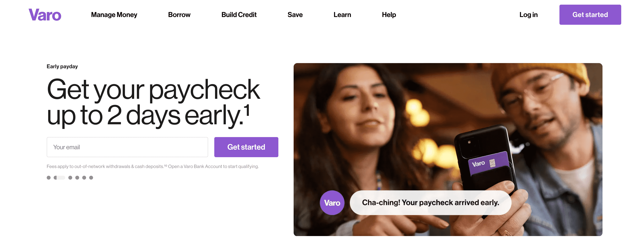Click Get started next to email field
The image size is (644, 249).
tap(246, 147)
